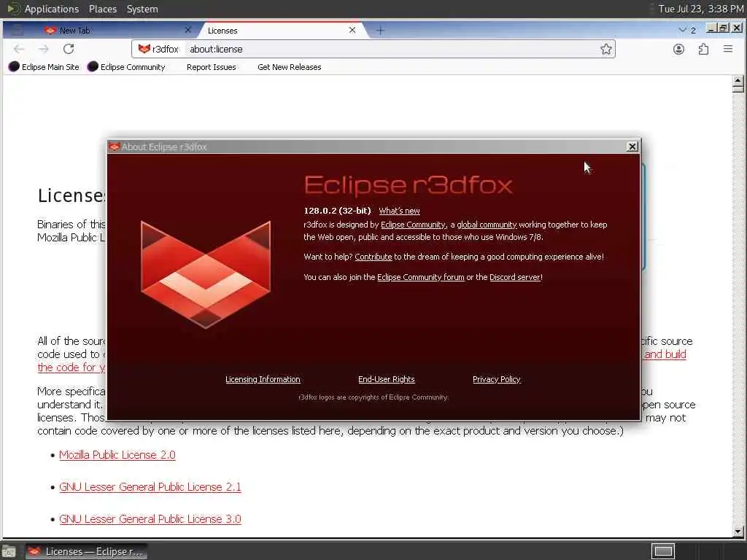Follow the Eclipse Community link in dialog text
Image resolution: width=747 pixels, height=560 pixels.
[x=413, y=225]
